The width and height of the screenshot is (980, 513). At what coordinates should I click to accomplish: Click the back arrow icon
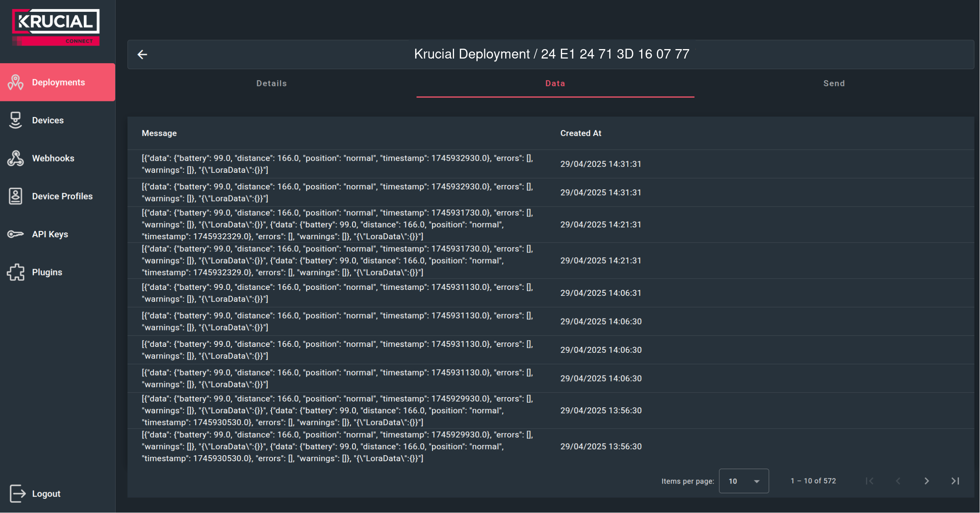pos(142,55)
